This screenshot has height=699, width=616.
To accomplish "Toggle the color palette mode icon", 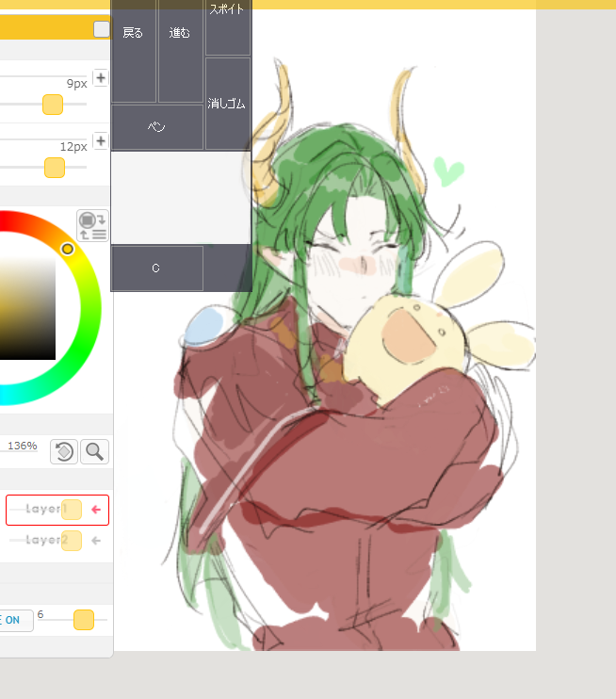I will (92, 225).
